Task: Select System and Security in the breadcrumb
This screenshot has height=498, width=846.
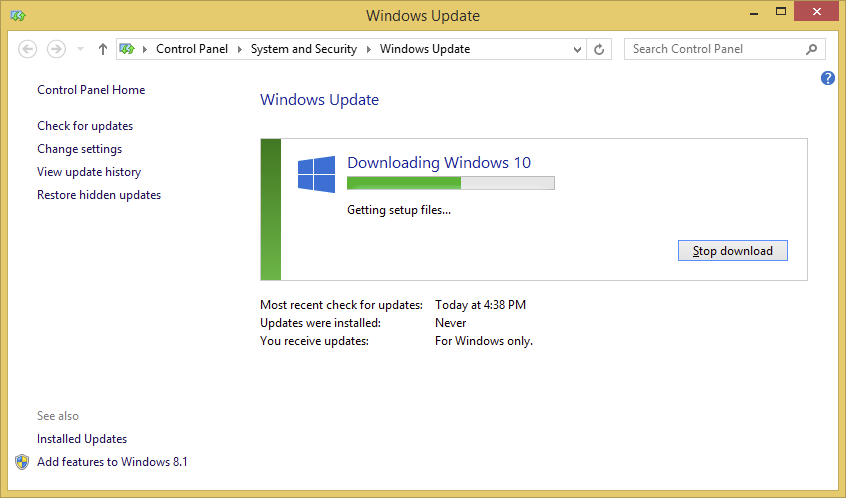Action: tap(304, 49)
